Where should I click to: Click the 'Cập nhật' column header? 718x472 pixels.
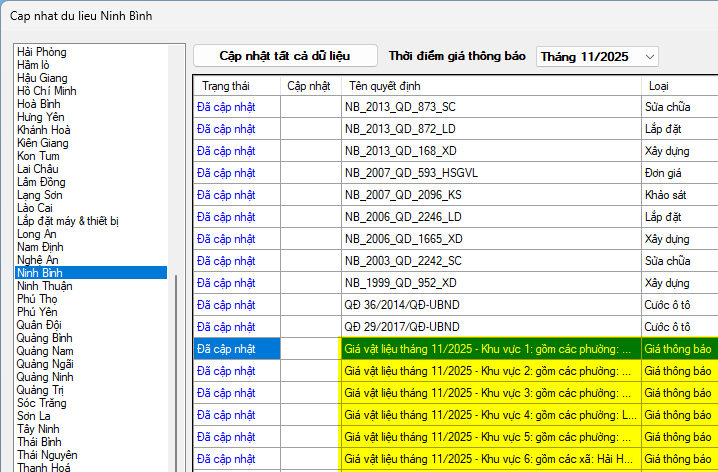[x=310, y=86]
